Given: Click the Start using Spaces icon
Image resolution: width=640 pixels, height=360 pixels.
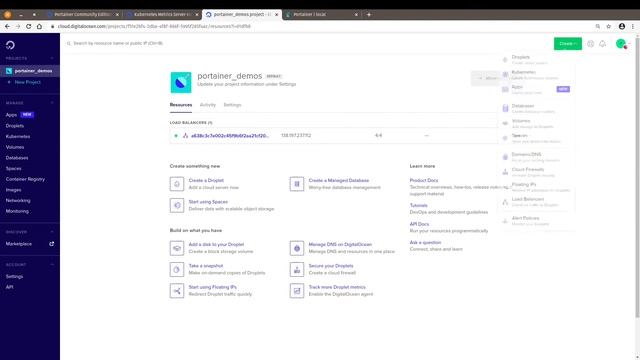Looking at the screenshot, I should click(177, 205).
